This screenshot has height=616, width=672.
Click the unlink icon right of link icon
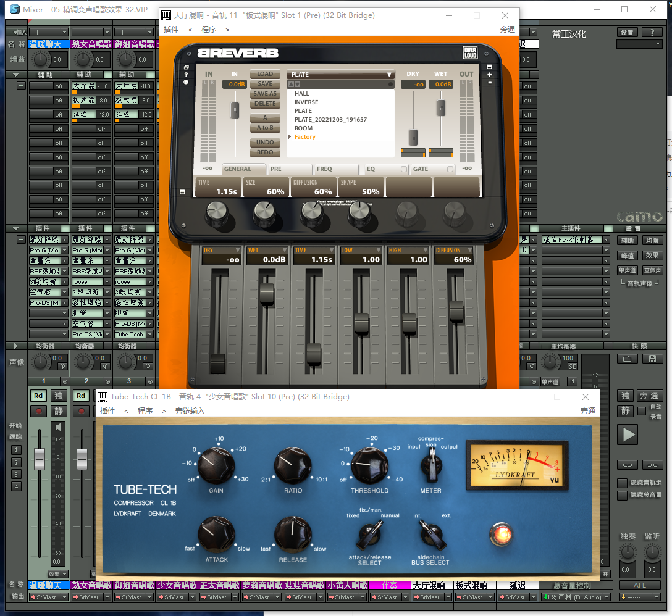pos(652,465)
